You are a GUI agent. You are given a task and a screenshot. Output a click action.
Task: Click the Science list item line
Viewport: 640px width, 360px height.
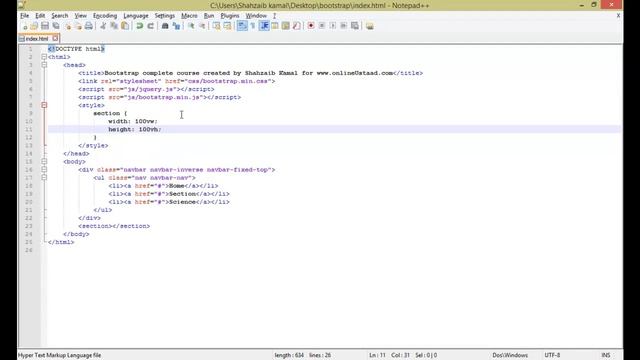coord(169,202)
